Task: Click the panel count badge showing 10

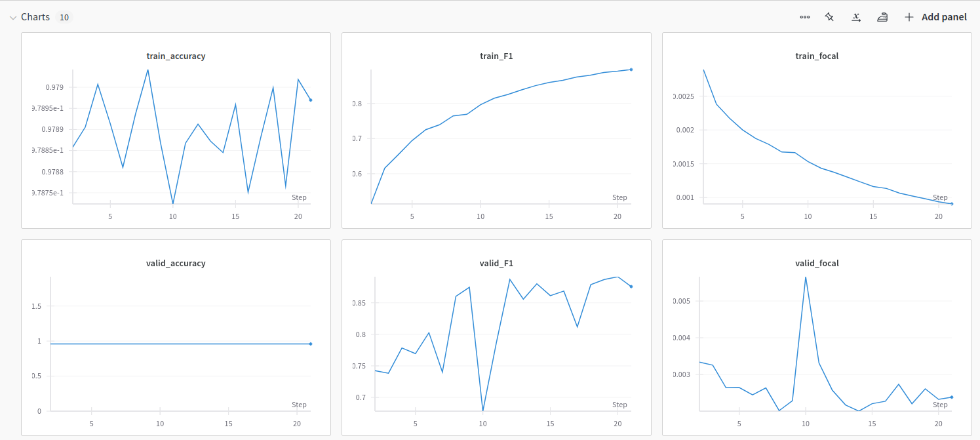Action: pos(64,18)
